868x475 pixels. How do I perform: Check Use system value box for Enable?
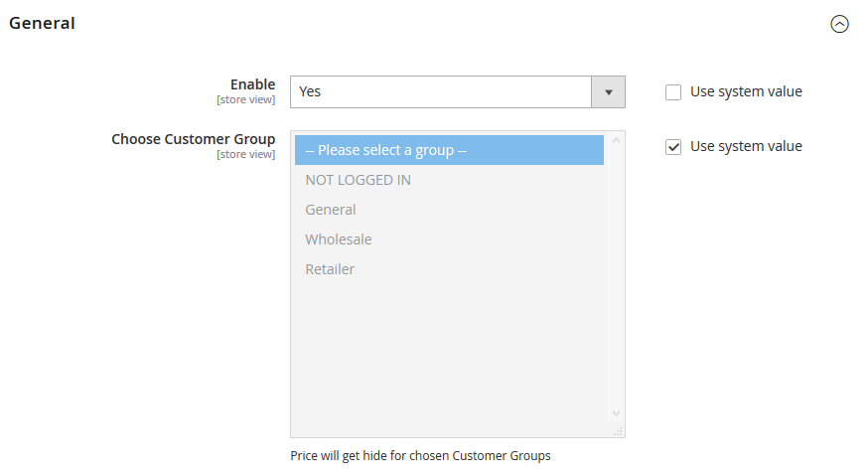coord(673,92)
